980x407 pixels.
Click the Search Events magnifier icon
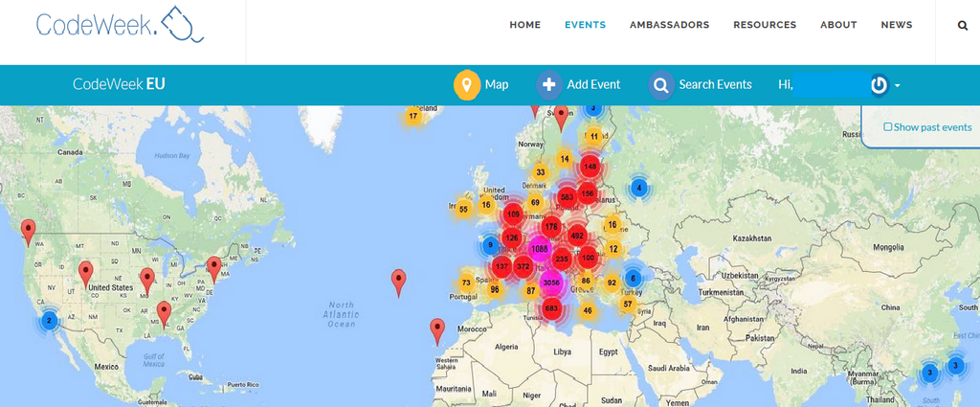tap(661, 85)
